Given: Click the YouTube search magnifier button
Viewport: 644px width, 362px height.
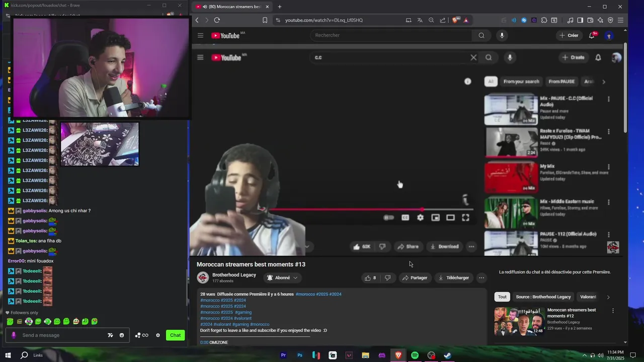Looking at the screenshot, I should (x=481, y=35).
